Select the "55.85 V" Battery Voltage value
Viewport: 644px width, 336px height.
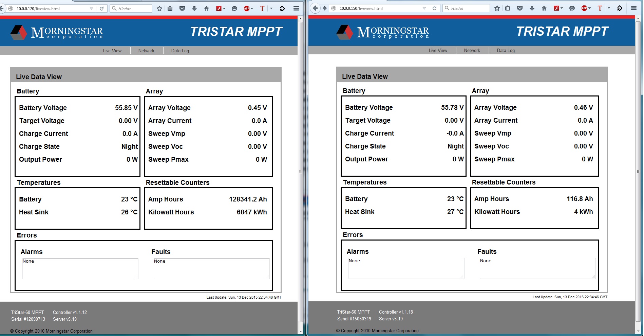point(126,108)
